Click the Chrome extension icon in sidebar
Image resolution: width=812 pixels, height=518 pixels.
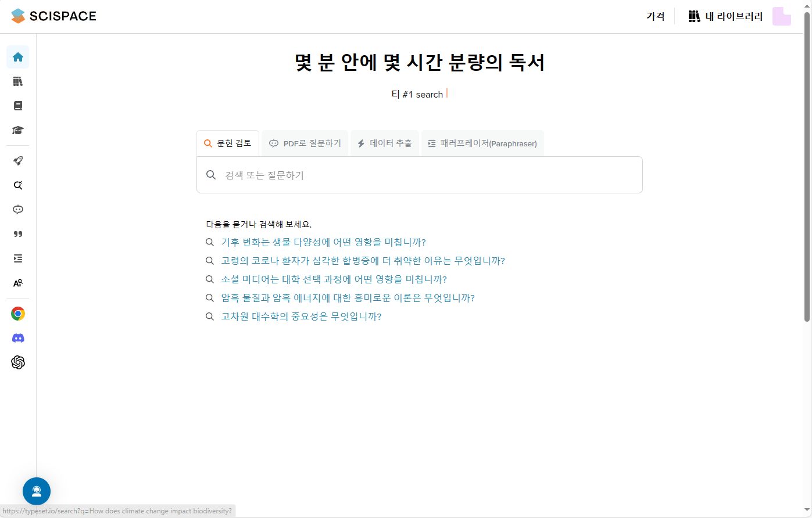[x=18, y=314]
